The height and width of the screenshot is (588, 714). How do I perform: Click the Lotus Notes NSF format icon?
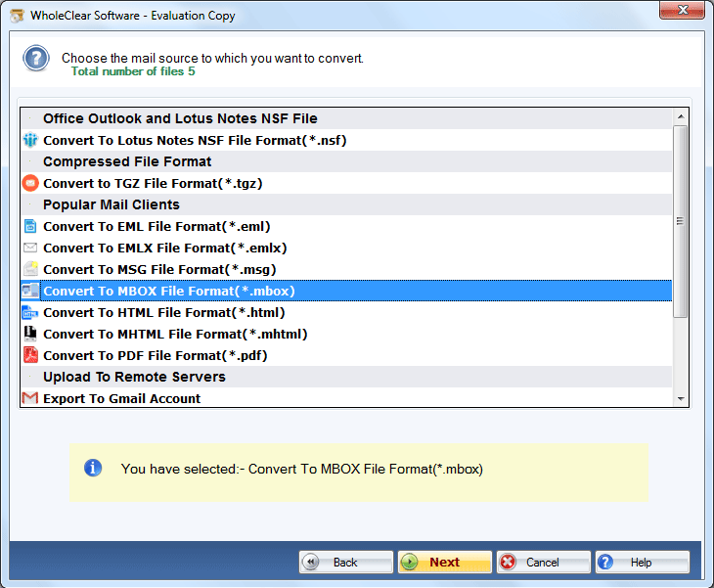coord(30,140)
